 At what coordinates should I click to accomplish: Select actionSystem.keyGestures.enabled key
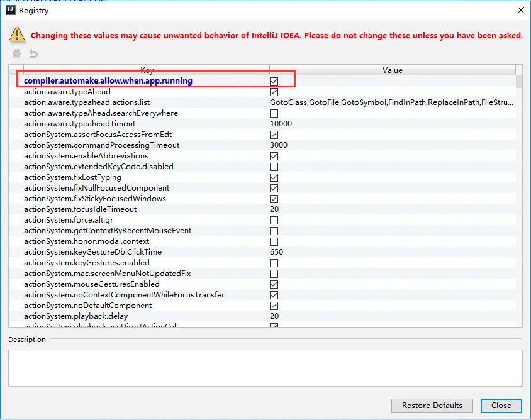tap(87, 263)
